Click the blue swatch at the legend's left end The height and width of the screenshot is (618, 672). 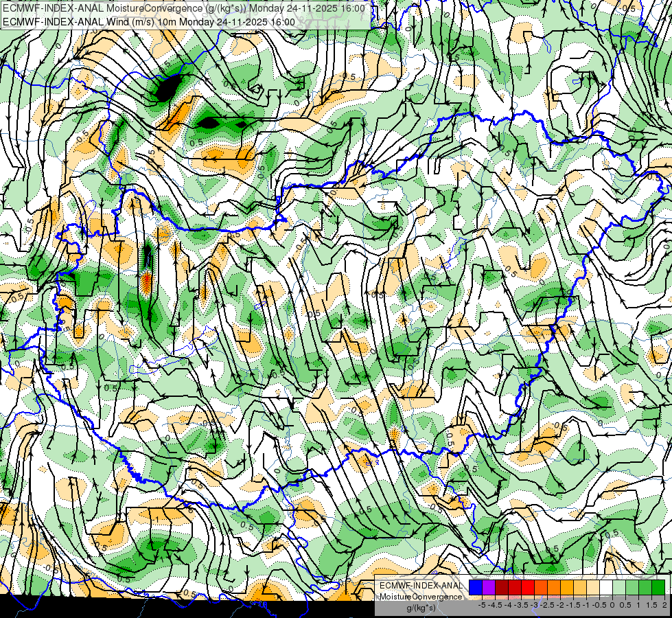(x=476, y=588)
